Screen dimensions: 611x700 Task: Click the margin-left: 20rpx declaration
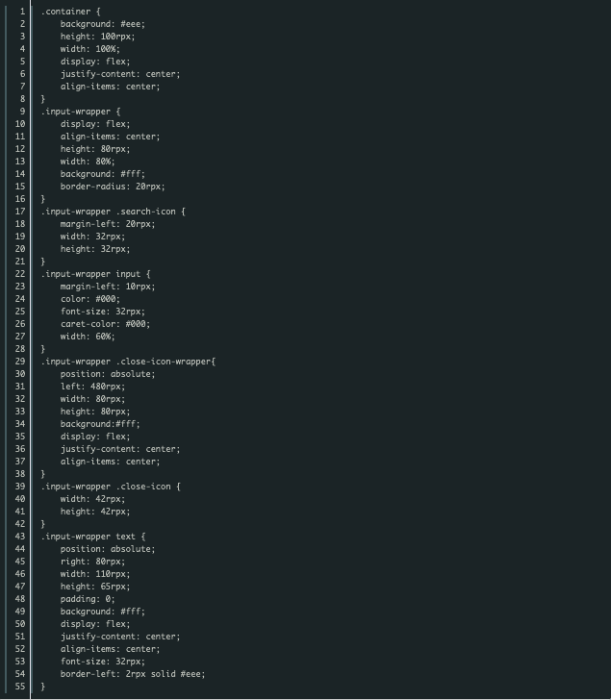(108, 224)
